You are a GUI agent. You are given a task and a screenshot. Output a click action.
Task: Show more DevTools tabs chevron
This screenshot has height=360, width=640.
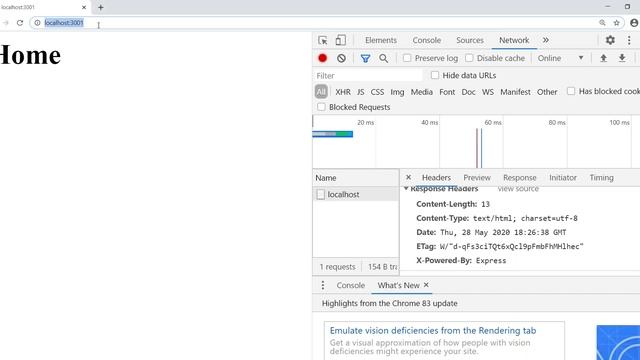tap(546, 40)
